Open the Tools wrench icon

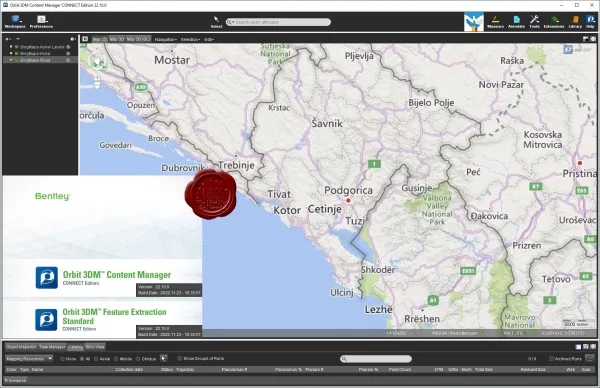pos(535,22)
